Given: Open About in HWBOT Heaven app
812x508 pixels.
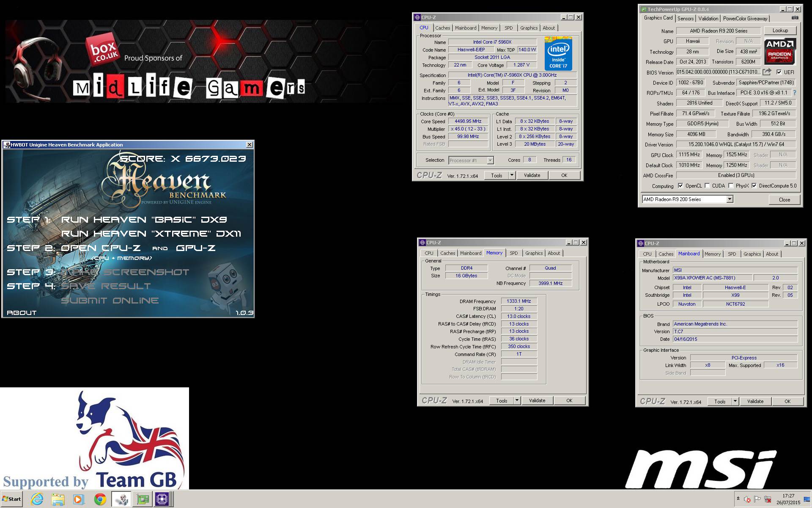Looking at the screenshot, I should (x=22, y=313).
